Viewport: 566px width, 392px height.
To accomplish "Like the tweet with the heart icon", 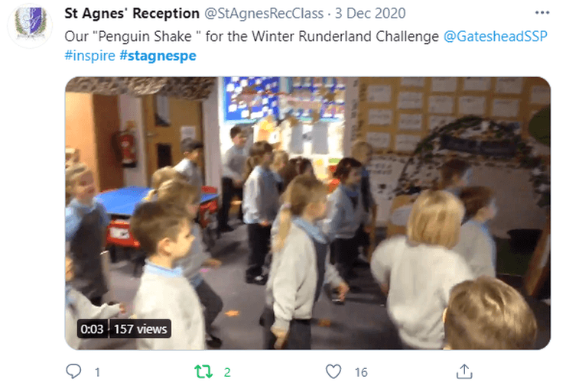I will (333, 371).
